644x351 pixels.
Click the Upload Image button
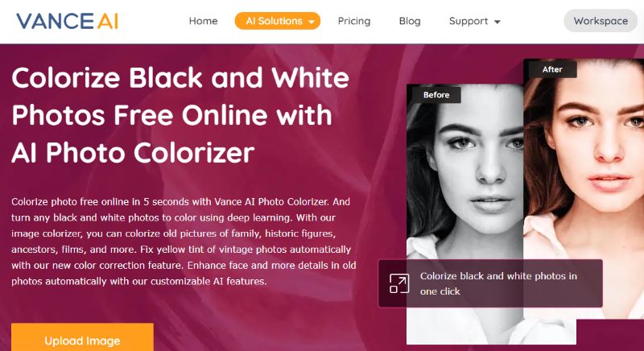(x=82, y=337)
